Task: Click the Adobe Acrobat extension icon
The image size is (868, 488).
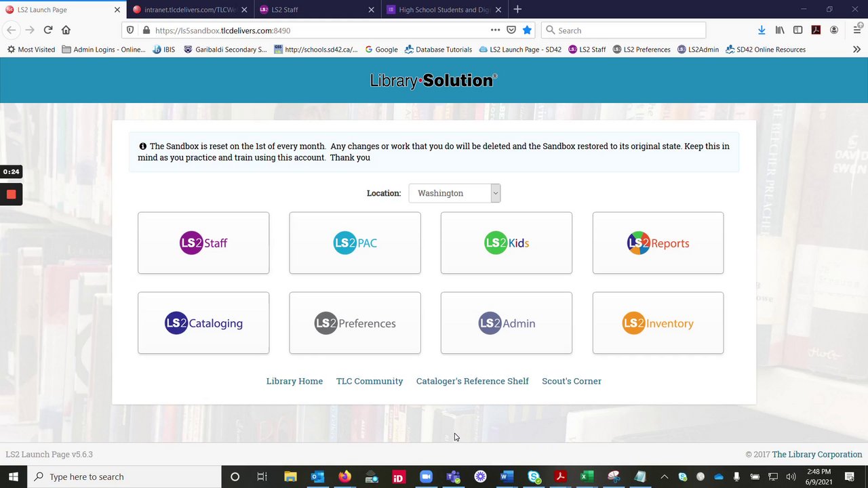Action: tap(816, 30)
